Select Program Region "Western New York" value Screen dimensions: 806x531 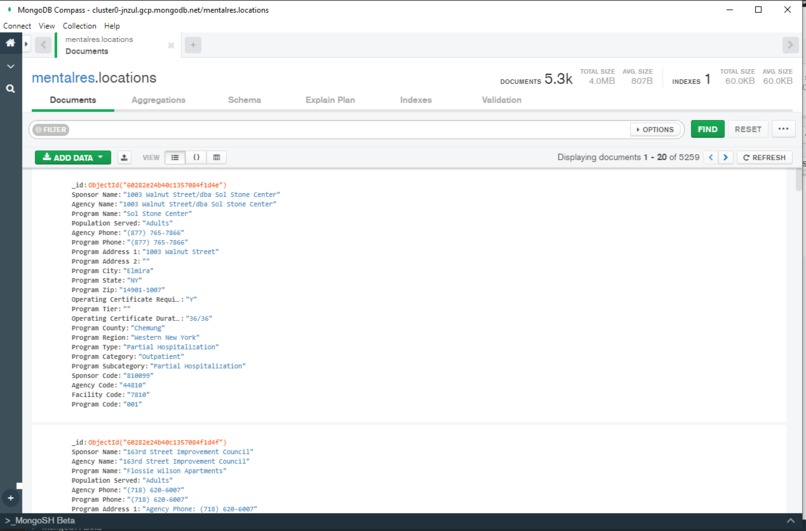coord(165,337)
